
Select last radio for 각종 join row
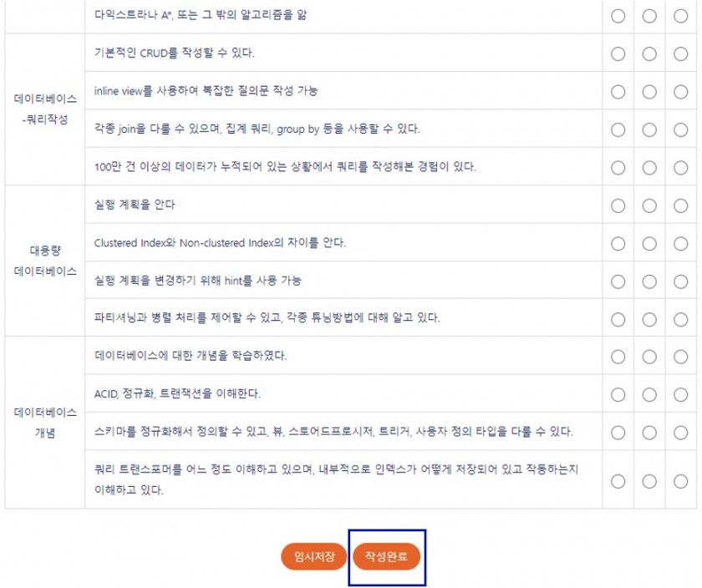(680, 130)
